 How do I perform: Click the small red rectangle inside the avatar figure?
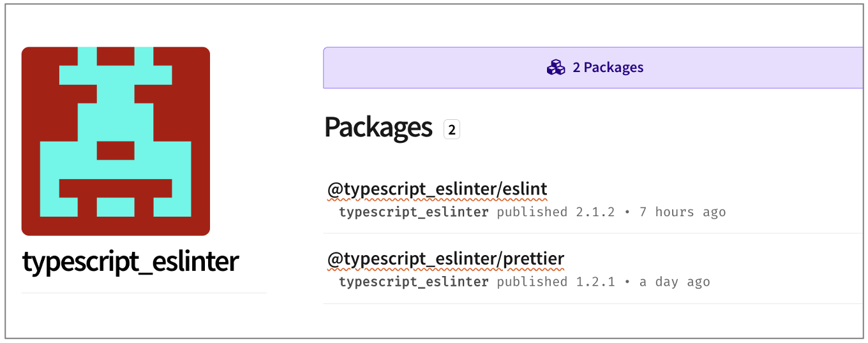coord(116,150)
